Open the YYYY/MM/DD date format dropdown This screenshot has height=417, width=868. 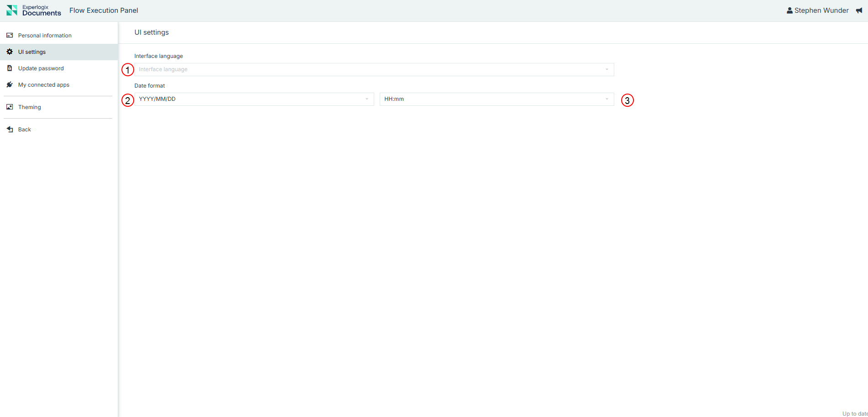click(x=254, y=99)
